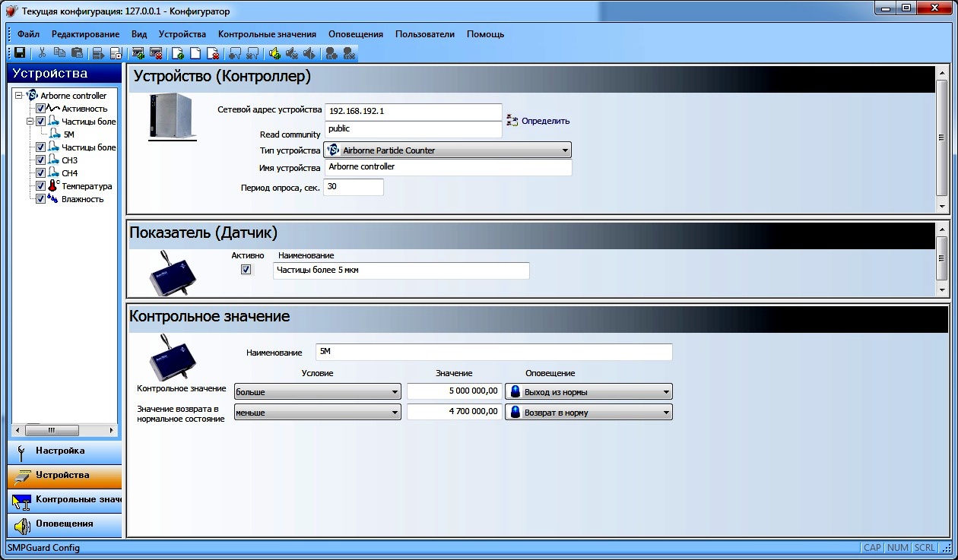Click the TSI logo icon of Arborne controller
The image size is (958, 560).
[x=32, y=96]
